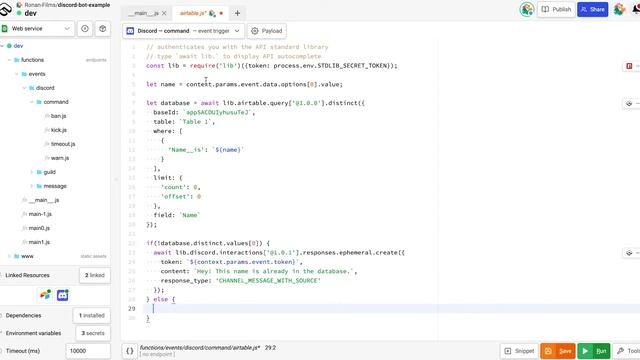Expand the guild folder
The image size is (640, 360).
[x=31, y=172]
